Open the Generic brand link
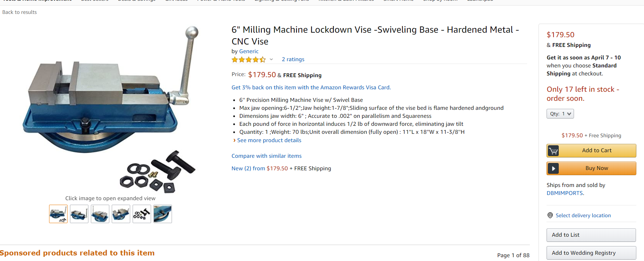644x261 pixels. (x=249, y=51)
